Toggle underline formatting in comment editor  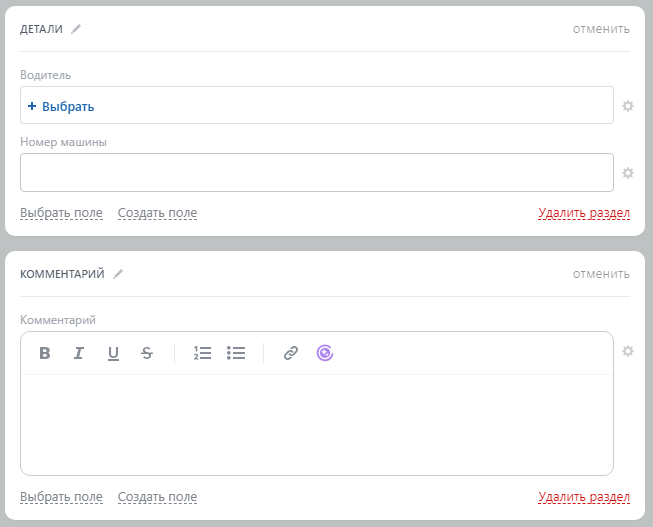113,353
